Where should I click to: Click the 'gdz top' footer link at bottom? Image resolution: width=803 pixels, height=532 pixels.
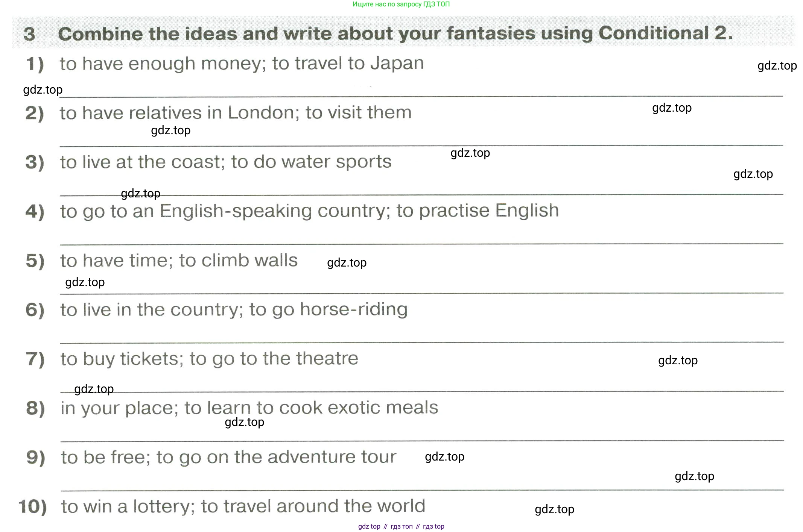pyautogui.click(x=369, y=526)
